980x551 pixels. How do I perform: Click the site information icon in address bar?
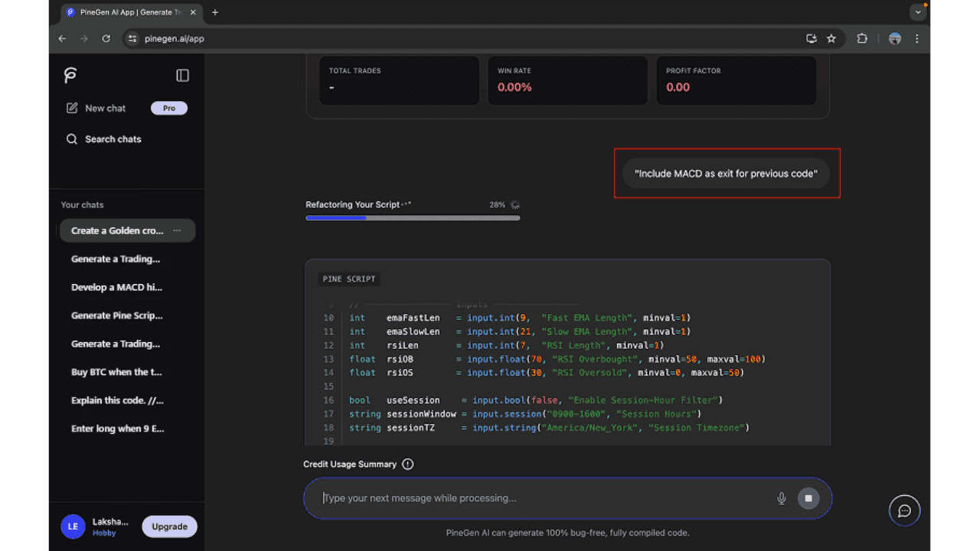[x=132, y=38]
